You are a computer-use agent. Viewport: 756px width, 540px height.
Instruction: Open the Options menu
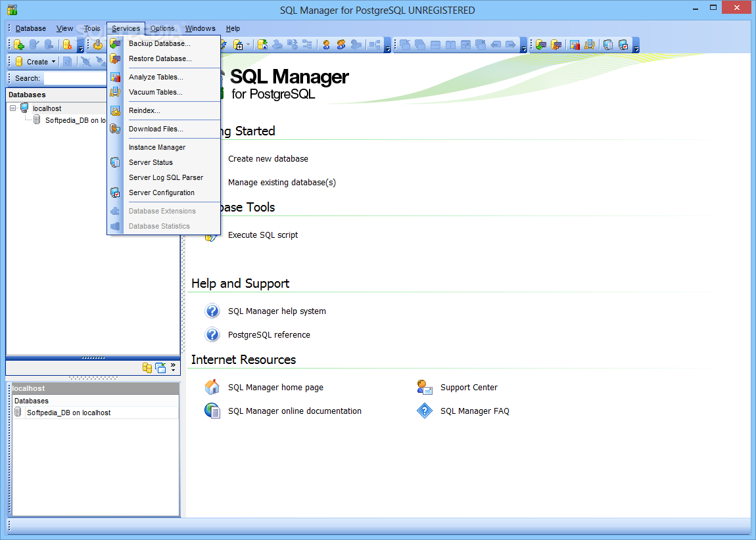(162, 28)
